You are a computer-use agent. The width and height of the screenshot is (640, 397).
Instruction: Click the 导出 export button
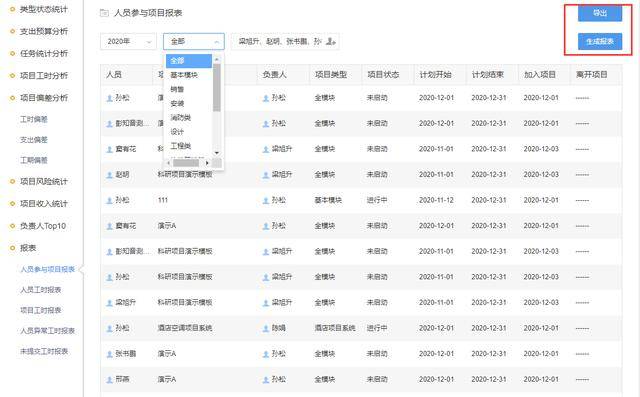pos(600,13)
